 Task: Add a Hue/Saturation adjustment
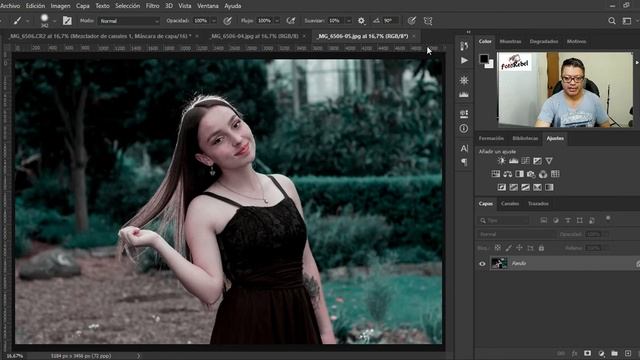click(496, 174)
